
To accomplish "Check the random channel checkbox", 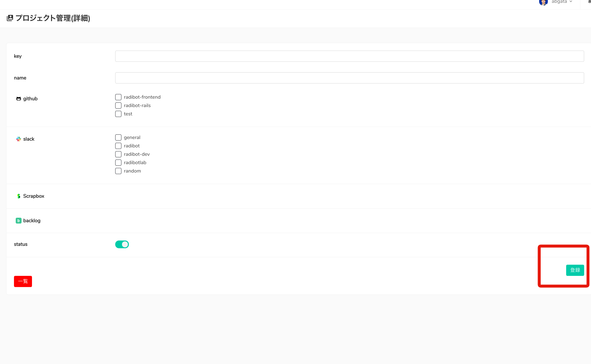I will click(x=118, y=171).
